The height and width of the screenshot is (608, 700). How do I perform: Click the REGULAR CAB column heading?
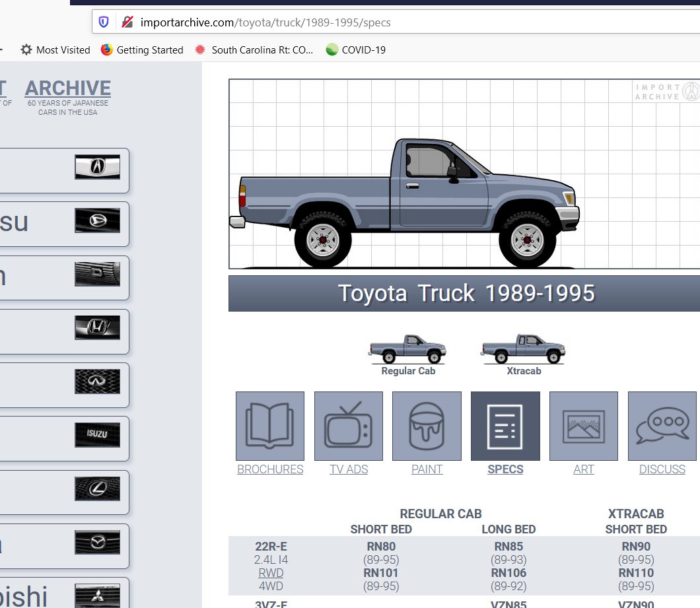(440, 514)
